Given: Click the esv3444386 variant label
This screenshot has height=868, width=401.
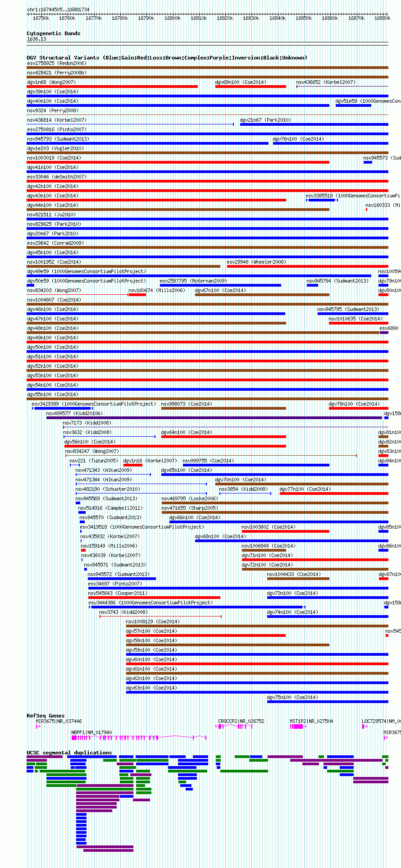Looking at the screenshot, I should [150, 603].
